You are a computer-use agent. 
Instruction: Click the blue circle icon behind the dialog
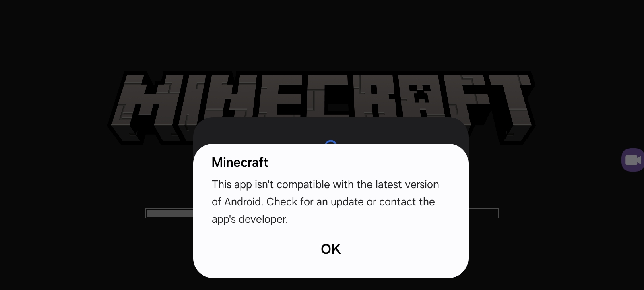click(x=330, y=142)
